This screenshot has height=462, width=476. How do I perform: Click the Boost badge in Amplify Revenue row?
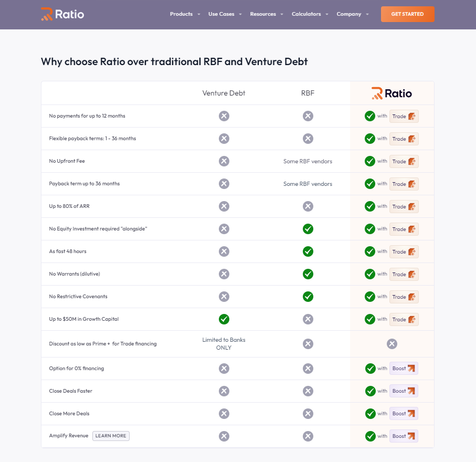(x=404, y=436)
